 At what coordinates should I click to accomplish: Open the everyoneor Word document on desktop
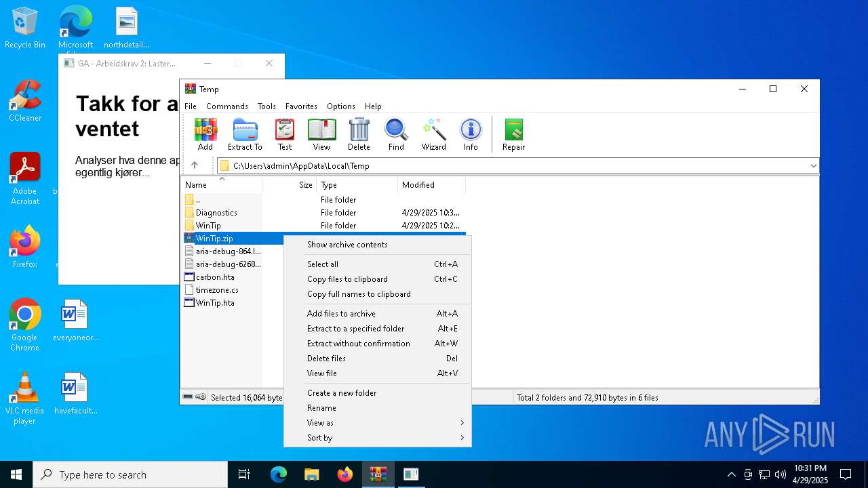[x=75, y=321]
